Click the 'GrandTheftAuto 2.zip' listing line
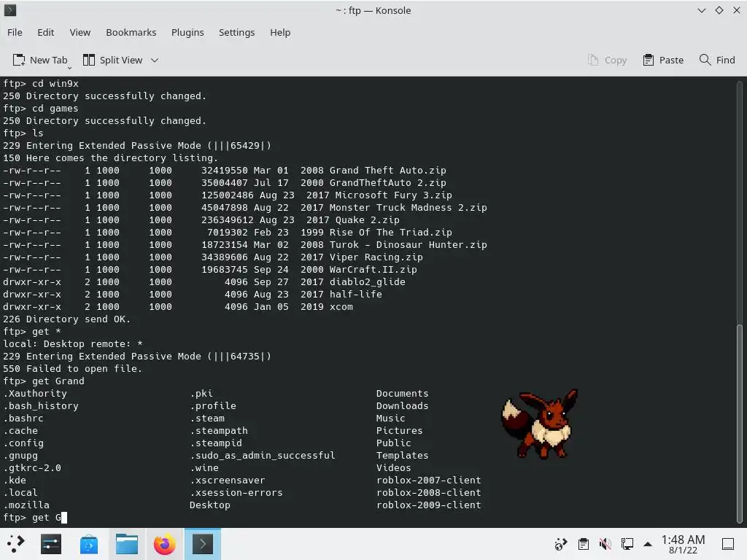Image resolution: width=747 pixels, height=560 pixels. click(x=225, y=183)
